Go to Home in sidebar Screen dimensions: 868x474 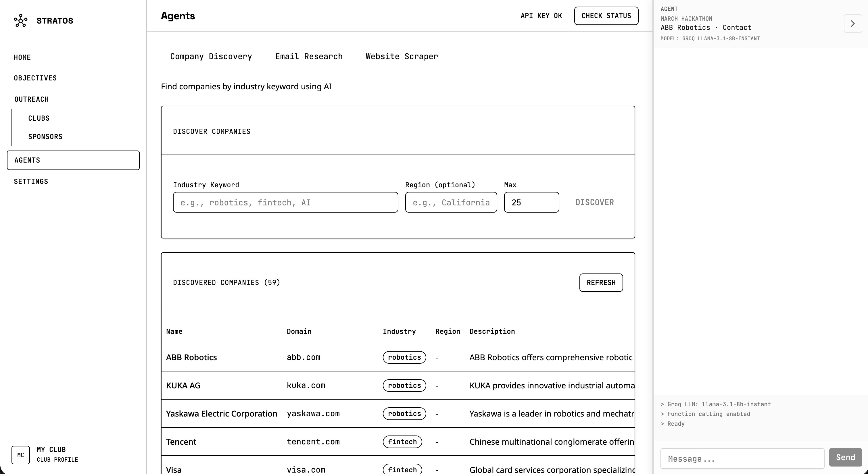tap(22, 57)
